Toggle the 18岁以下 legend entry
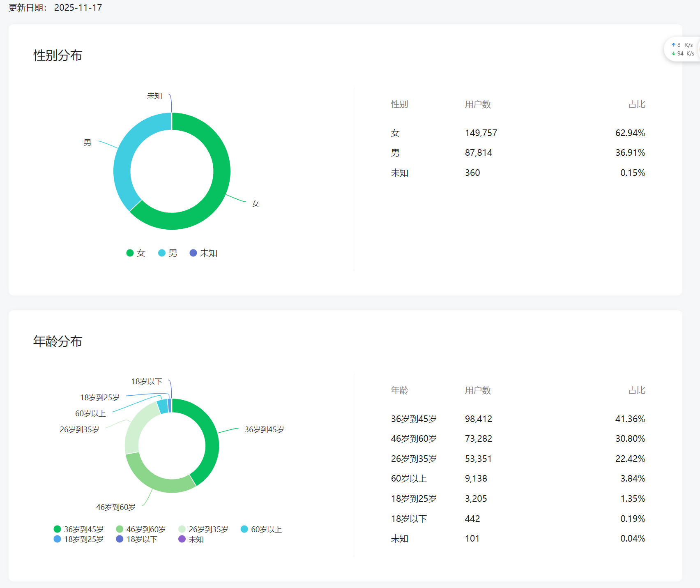The height and width of the screenshot is (588, 700). [x=137, y=539]
